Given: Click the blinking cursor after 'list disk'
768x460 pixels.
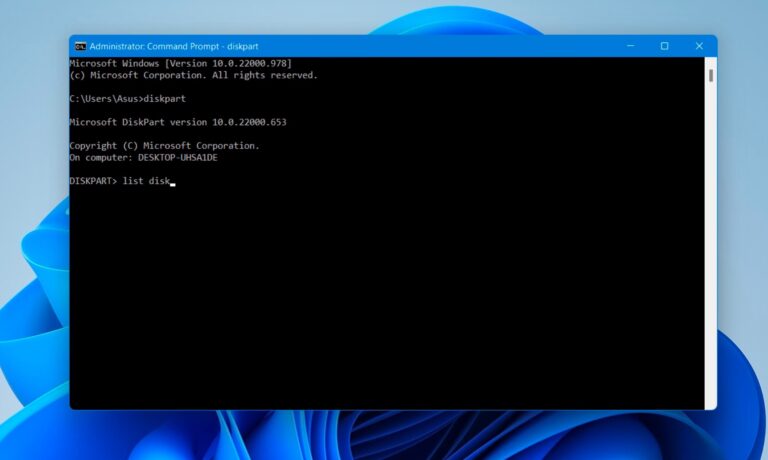Looking at the screenshot, I should click(173, 184).
